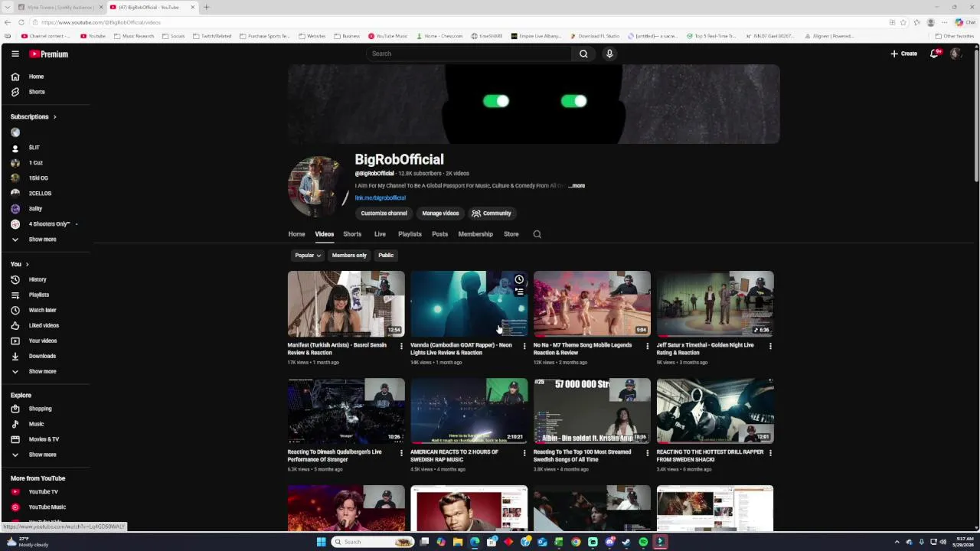Click the channel search magnifier icon

(x=537, y=234)
